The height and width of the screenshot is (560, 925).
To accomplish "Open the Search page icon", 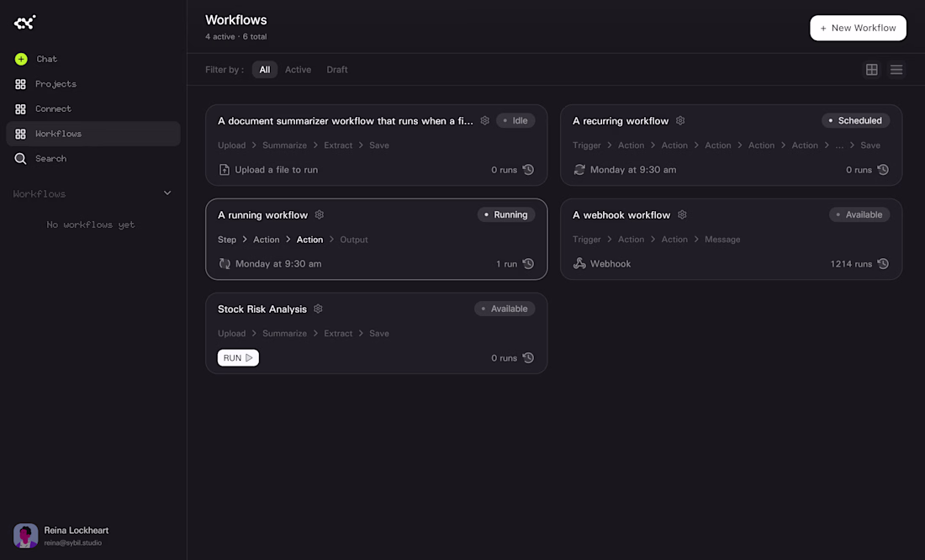I will 21,159.
